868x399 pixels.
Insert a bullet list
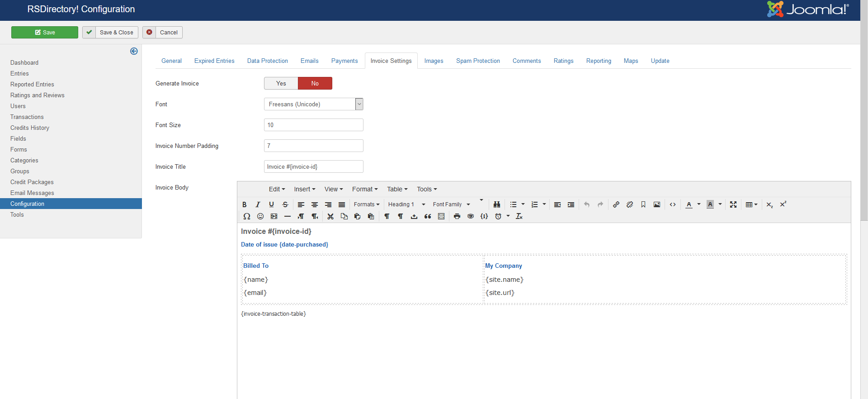click(x=513, y=204)
